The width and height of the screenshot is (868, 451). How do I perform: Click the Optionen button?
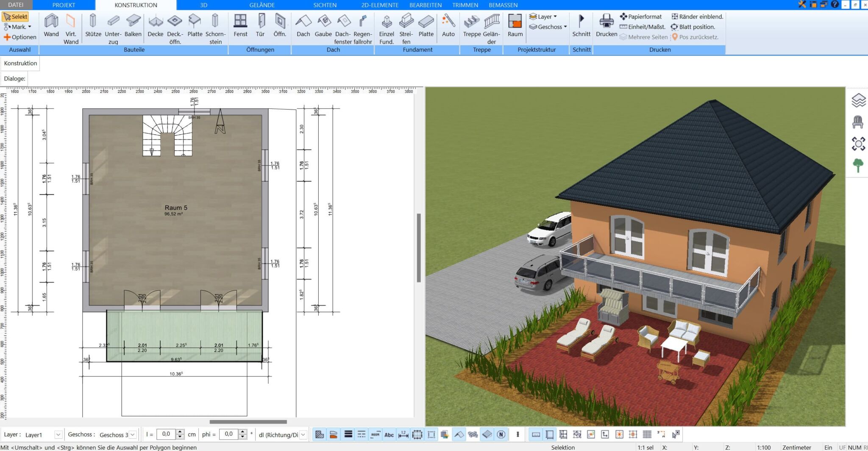pyautogui.click(x=20, y=37)
